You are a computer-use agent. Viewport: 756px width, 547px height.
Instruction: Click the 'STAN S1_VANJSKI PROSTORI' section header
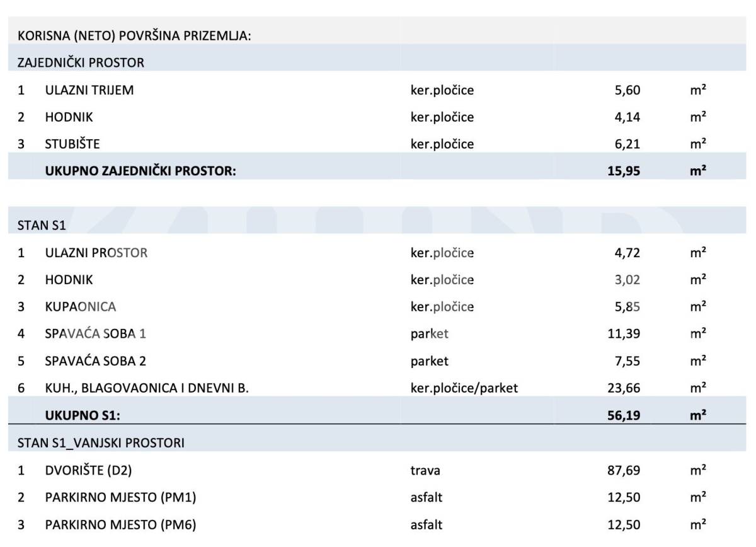coord(101,443)
